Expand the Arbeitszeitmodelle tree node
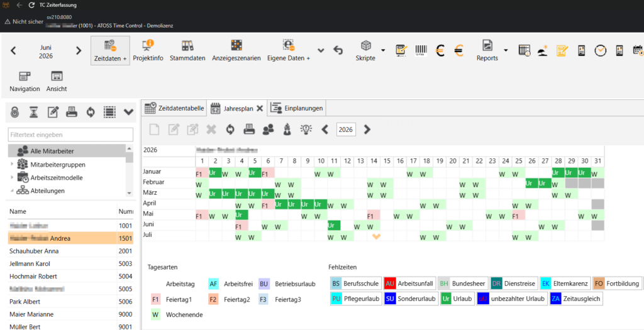 click(12, 178)
